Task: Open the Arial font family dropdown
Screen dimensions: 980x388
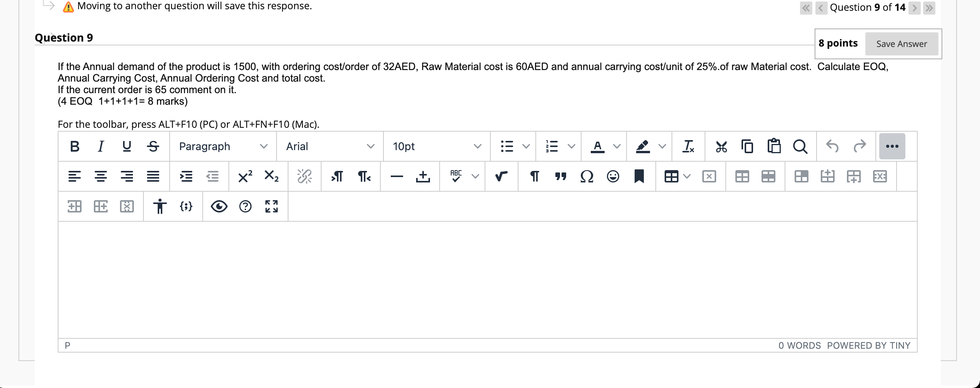Action: pos(330,146)
